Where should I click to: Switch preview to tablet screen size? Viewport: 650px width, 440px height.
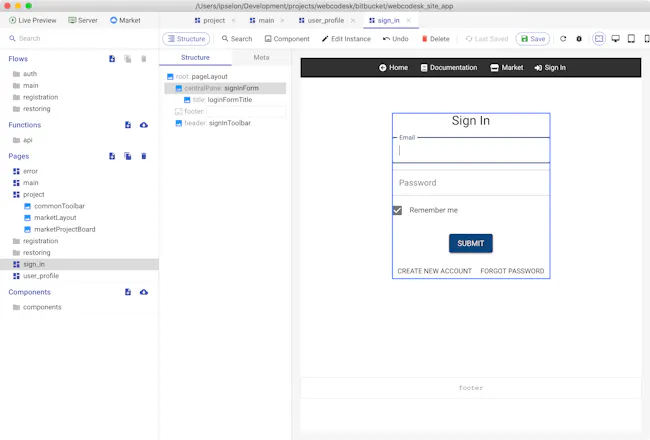[x=631, y=39]
